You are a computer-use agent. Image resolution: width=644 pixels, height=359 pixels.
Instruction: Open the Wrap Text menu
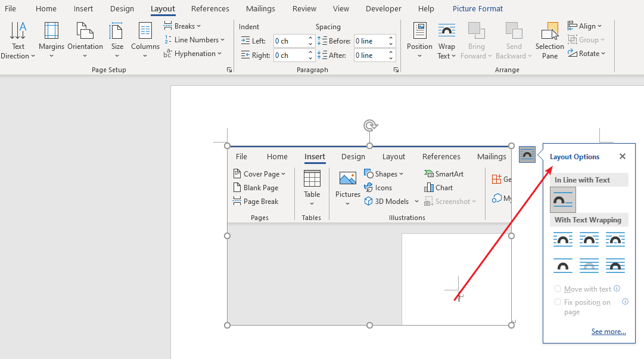click(x=446, y=41)
